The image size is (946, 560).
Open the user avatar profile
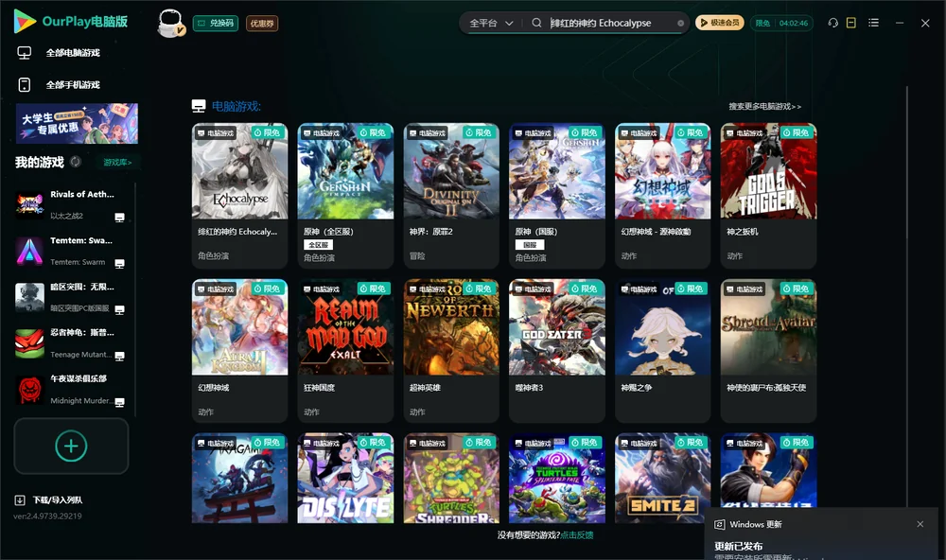[x=170, y=24]
